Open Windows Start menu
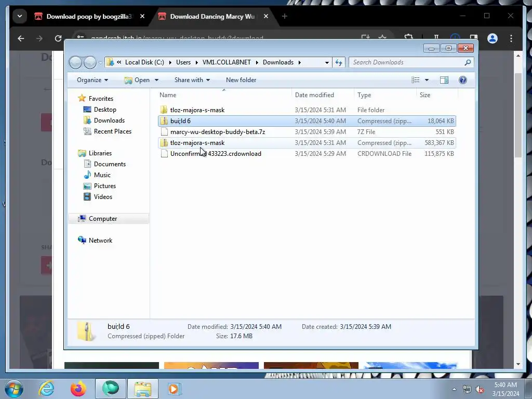Viewport: 532px width, 399px height. point(14,389)
